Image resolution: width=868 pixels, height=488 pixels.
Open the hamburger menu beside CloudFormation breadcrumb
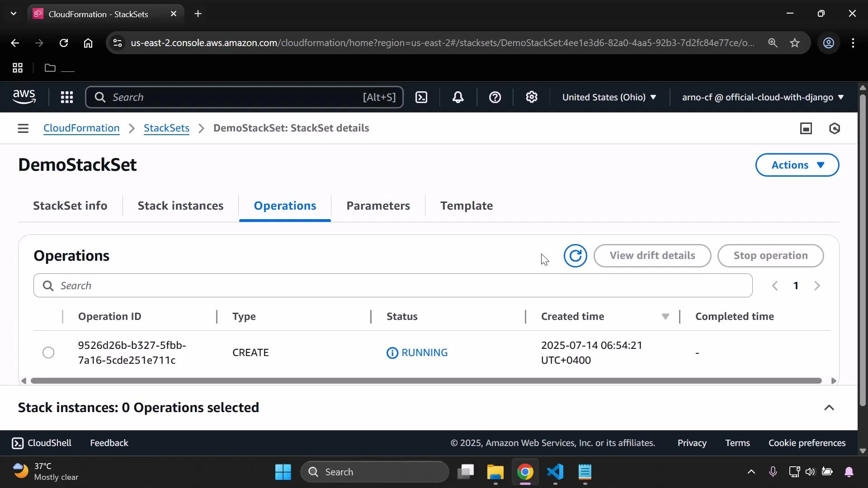(23, 128)
